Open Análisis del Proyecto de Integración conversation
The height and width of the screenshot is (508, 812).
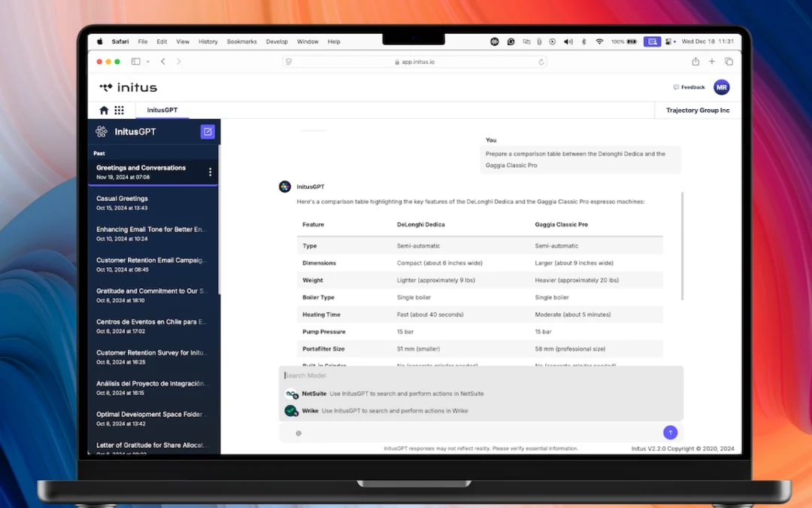point(153,388)
